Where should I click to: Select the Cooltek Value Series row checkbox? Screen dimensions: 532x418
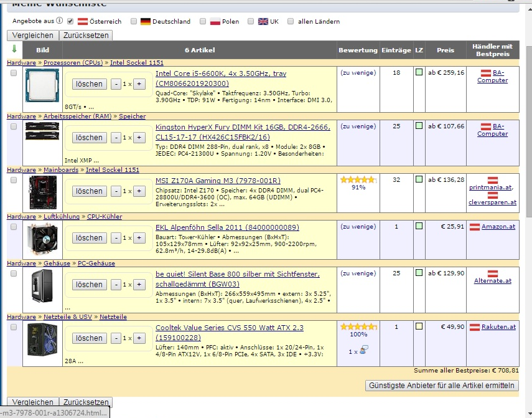14,327
